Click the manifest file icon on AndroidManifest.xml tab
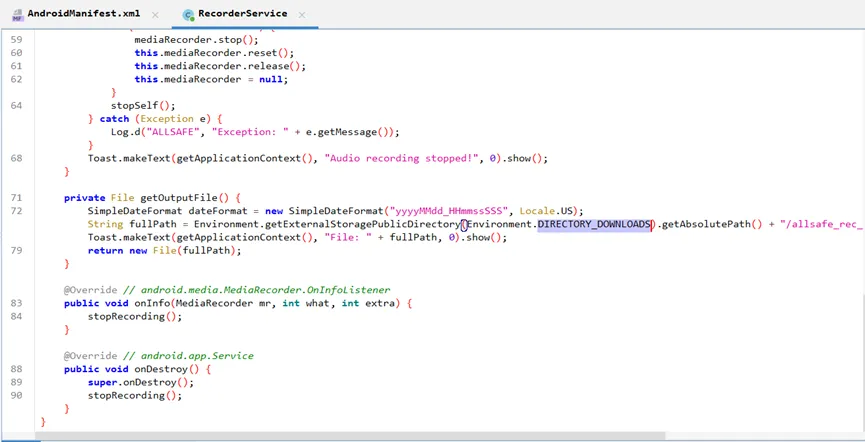 coord(18,14)
